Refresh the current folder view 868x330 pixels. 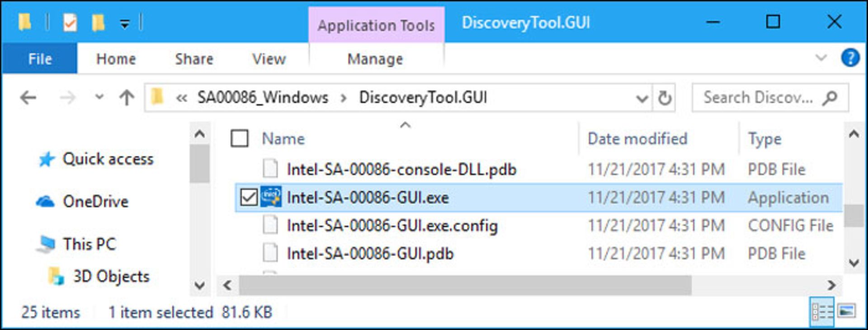pyautogui.click(x=664, y=98)
